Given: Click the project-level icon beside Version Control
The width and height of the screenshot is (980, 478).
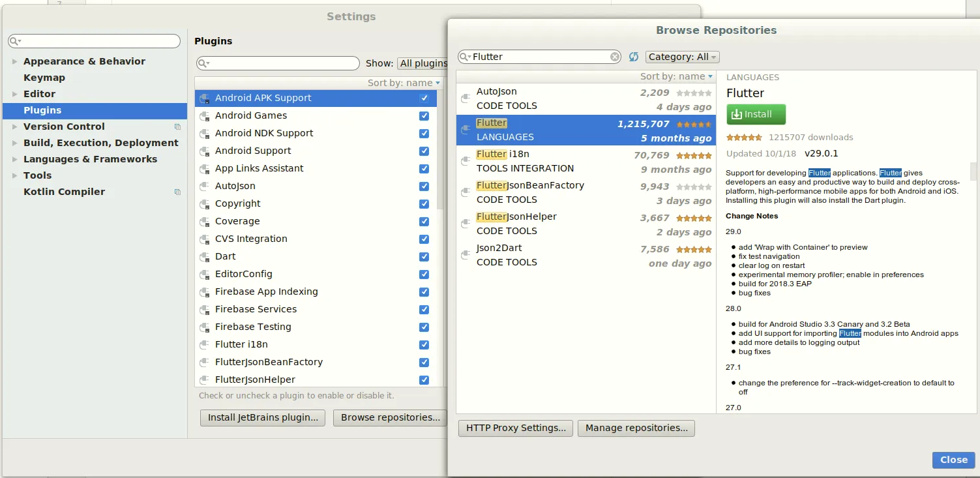Looking at the screenshot, I should click(x=177, y=127).
